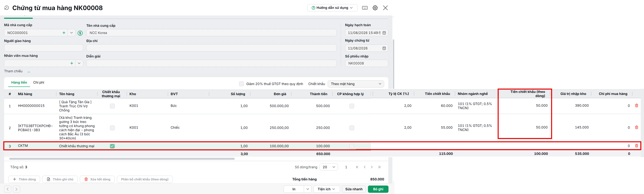644x194 pixels.
Task: Go to last page of rows
Action: click(x=379, y=167)
